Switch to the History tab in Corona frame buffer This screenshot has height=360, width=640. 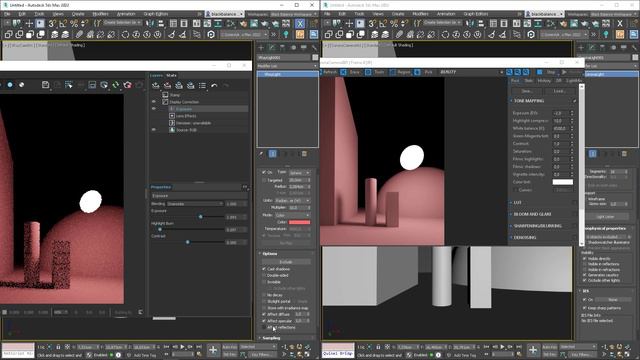point(544,81)
